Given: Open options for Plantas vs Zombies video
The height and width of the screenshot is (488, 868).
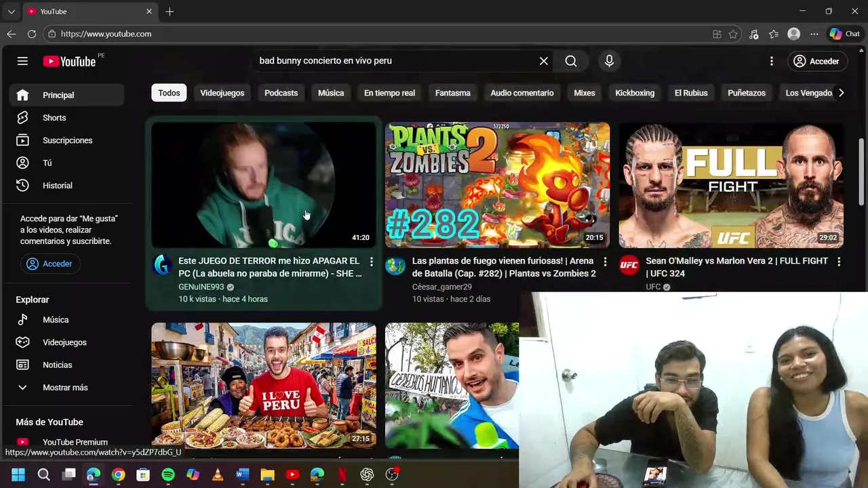Looking at the screenshot, I should pos(605,261).
